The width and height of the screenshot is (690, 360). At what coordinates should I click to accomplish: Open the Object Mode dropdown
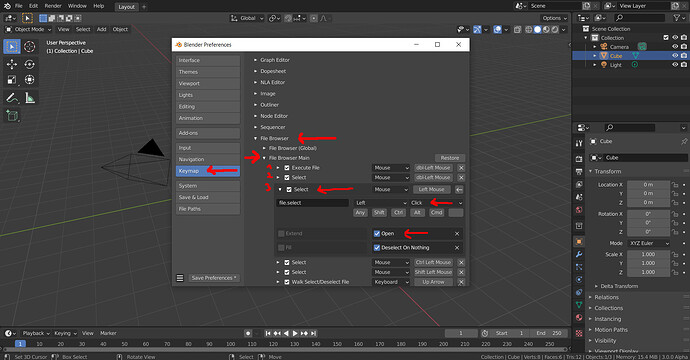[29, 29]
